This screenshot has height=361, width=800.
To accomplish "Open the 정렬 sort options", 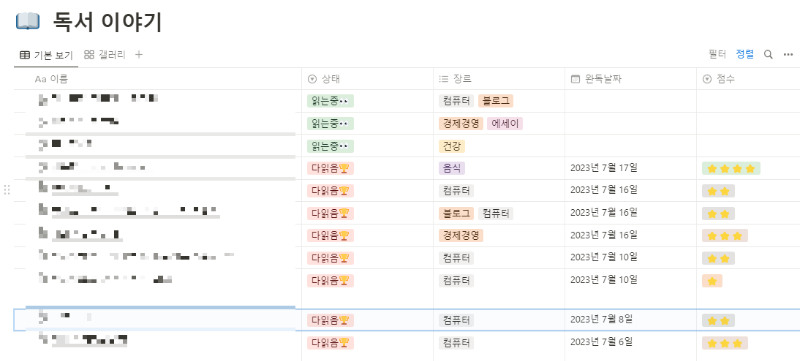I will [744, 55].
